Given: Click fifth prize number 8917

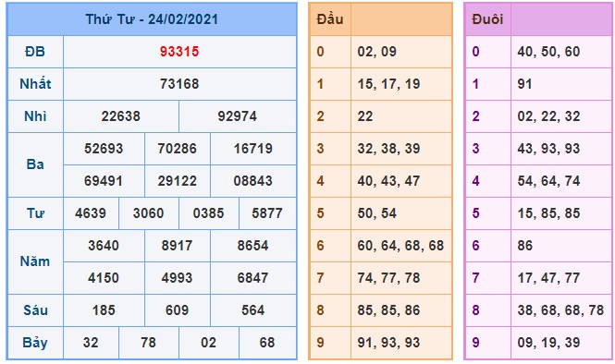Looking at the screenshot, I should pyautogui.click(x=178, y=245).
